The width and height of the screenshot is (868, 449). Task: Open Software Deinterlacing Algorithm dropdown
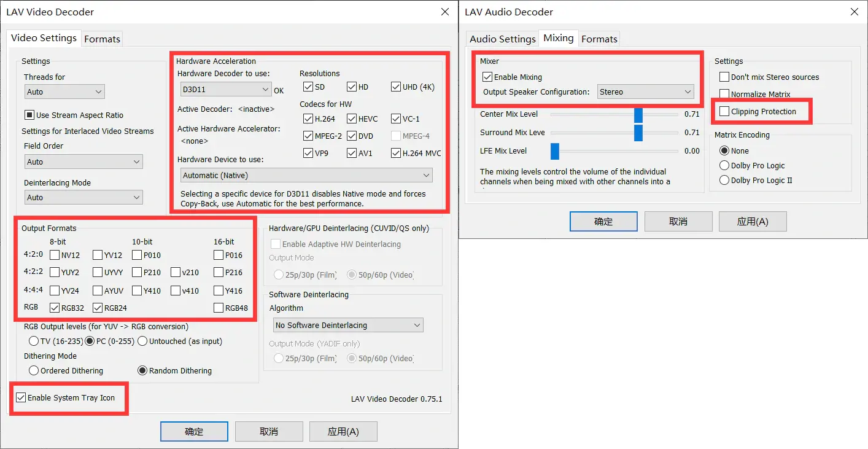coord(348,325)
